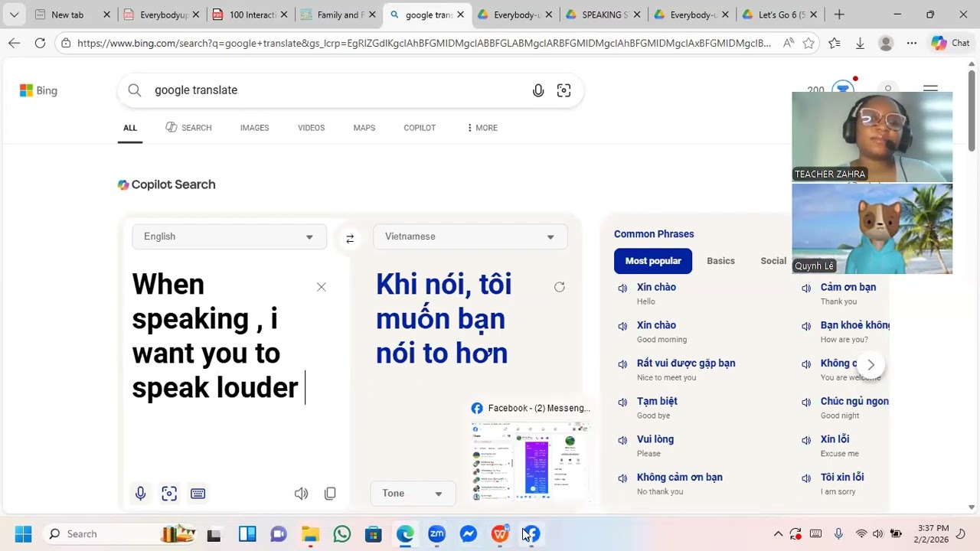Switch to the SEARCH tab
This screenshot has height=551, width=980.
pyautogui.click(x=188, y=128)
